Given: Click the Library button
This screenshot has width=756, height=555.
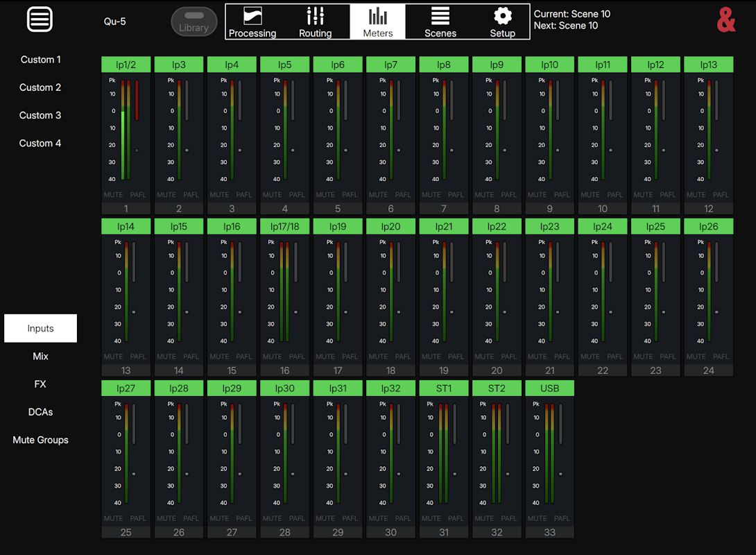Looking at the screenshot, I should (194, 22).
